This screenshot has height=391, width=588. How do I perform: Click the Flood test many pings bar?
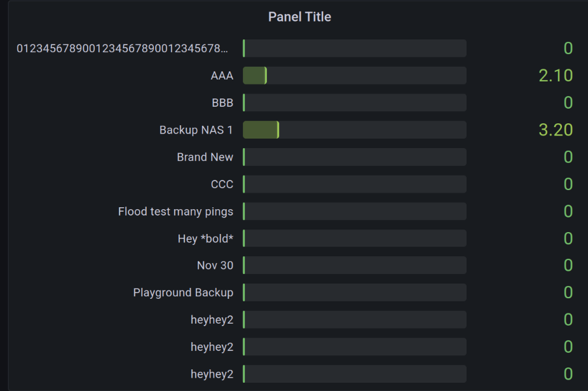click(355, 212)
